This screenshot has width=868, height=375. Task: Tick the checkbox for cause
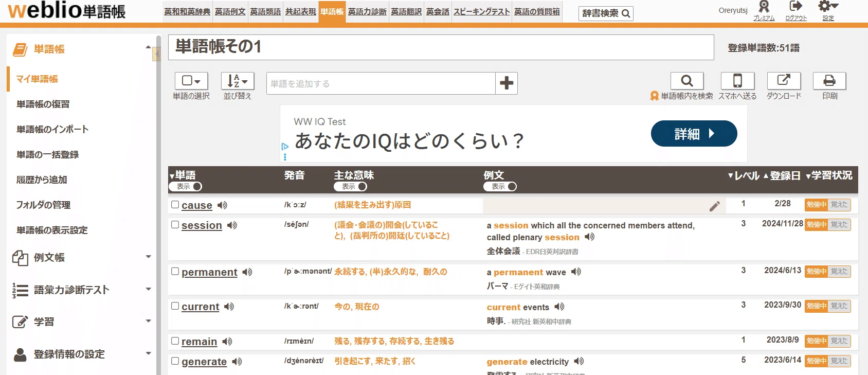(175, 205)
